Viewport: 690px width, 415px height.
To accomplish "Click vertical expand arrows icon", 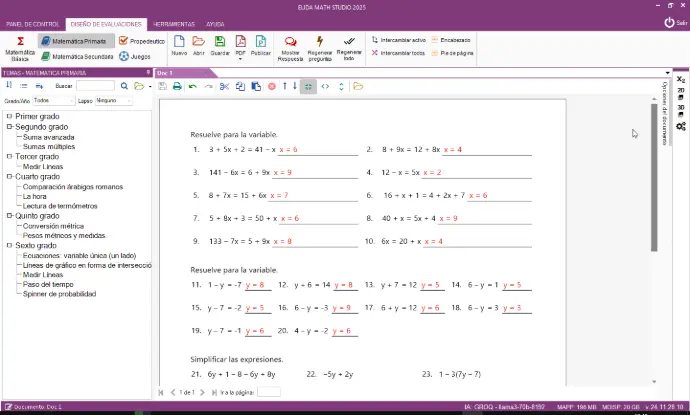I will click(341, 86).
